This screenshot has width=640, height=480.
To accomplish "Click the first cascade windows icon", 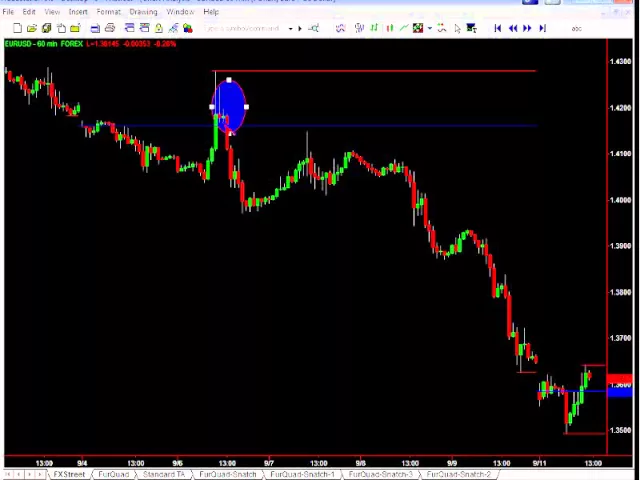I will [129, 28].
